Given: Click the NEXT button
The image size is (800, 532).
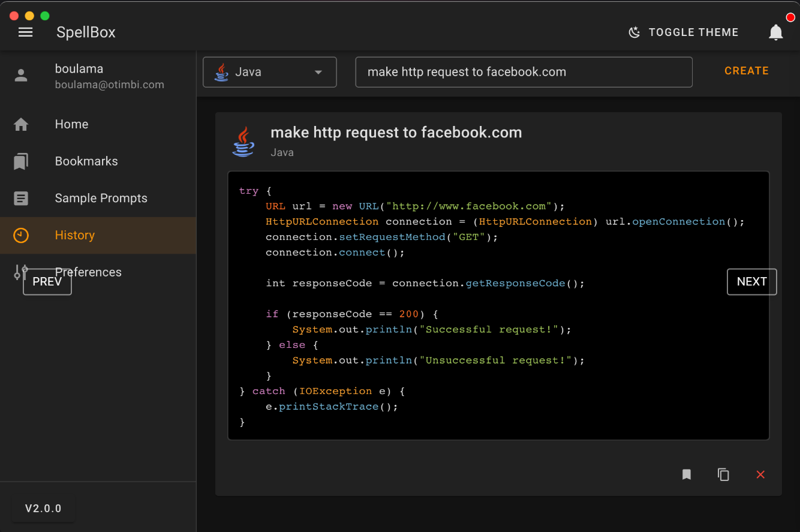Looking at the screenshot, I should (751, 282).
